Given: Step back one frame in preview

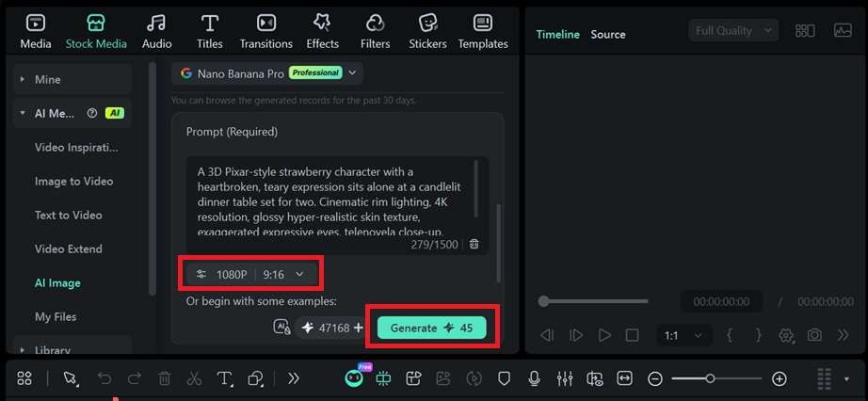Looking at the screenshot, I should (x=547, y=335).
